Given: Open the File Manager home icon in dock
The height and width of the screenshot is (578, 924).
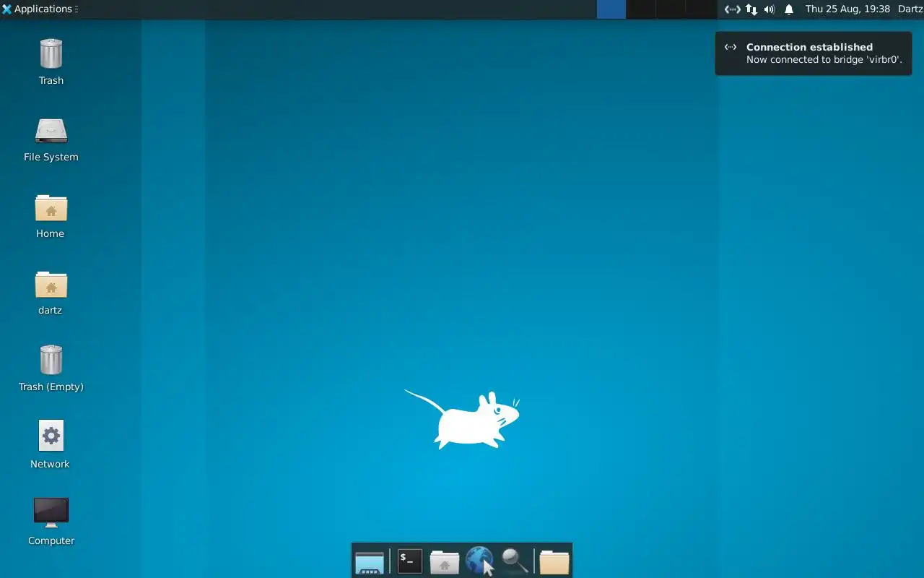Looking at the screenshot, I should pos(445,561).
